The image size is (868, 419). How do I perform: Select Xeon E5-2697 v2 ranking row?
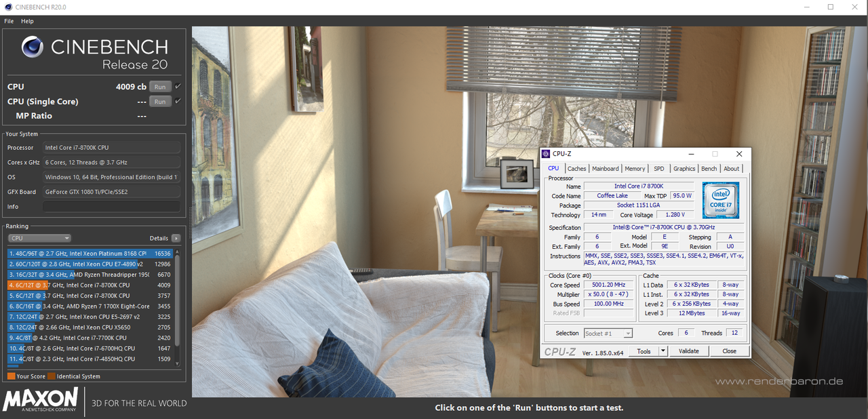[x=90, y=317]
